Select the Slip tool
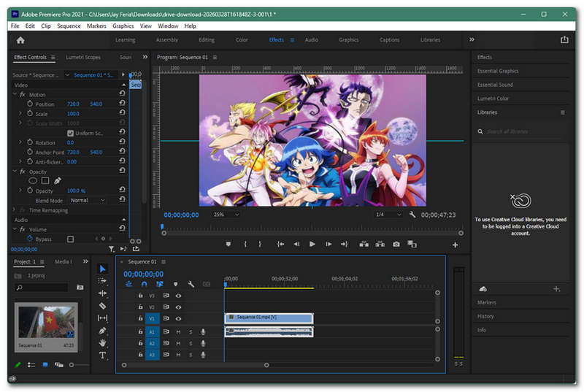Screen dimensions: 584x392 [102, 318]
